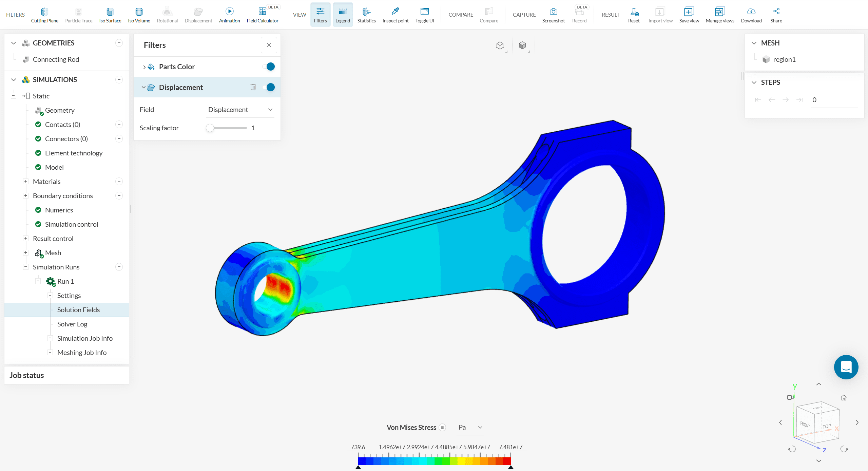Open the Field Calculator tool
868x471 pixels.
[262, 15]
